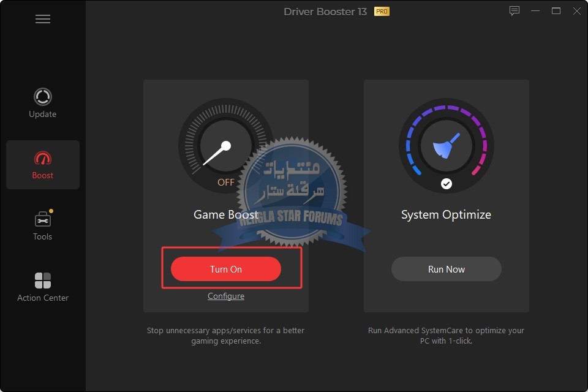Close the Driver Booster window

[x=576, y=11]
